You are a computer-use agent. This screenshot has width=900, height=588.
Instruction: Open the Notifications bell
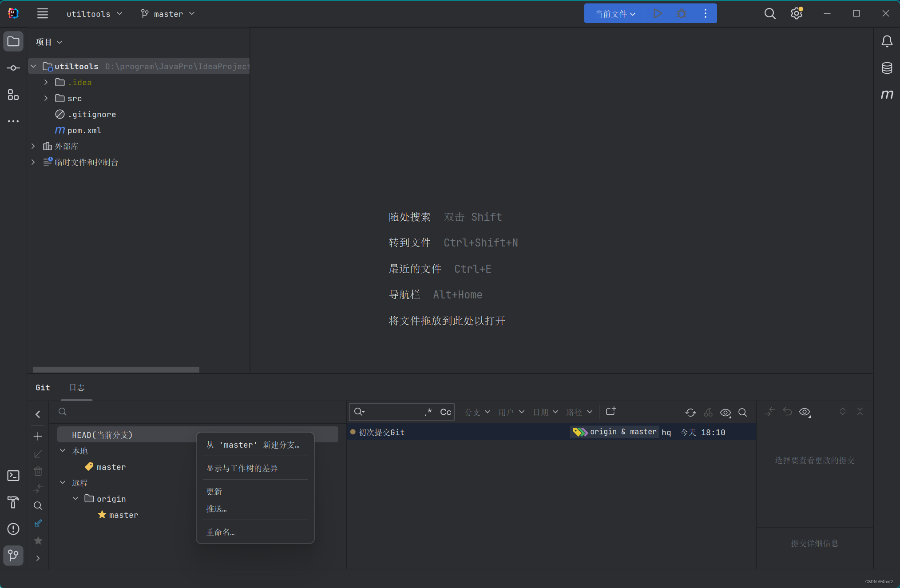pos(887,42)
